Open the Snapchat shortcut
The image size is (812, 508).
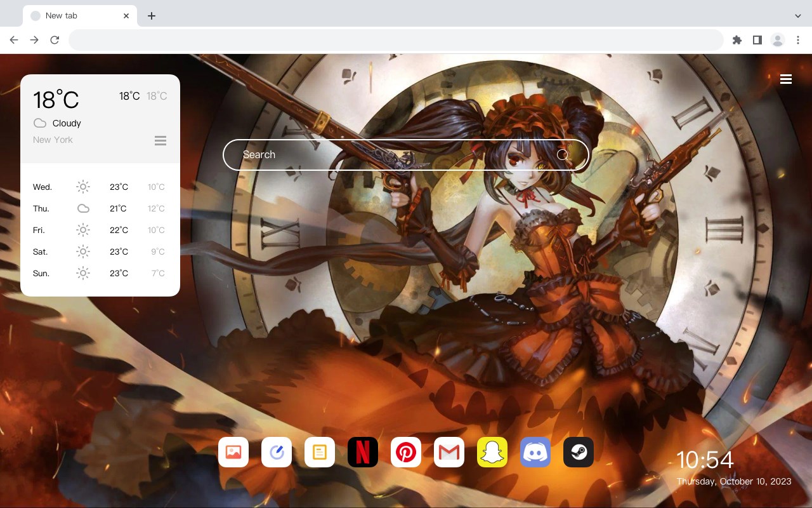coord(492,452)
